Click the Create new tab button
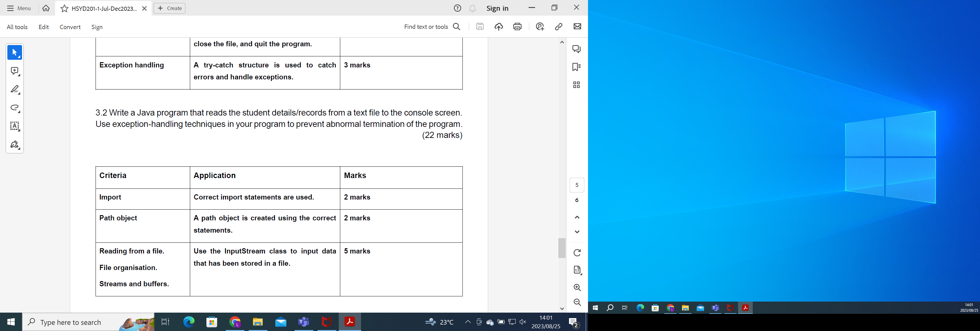The width and height of the screenshot is (980, 331). coord(169,8)
